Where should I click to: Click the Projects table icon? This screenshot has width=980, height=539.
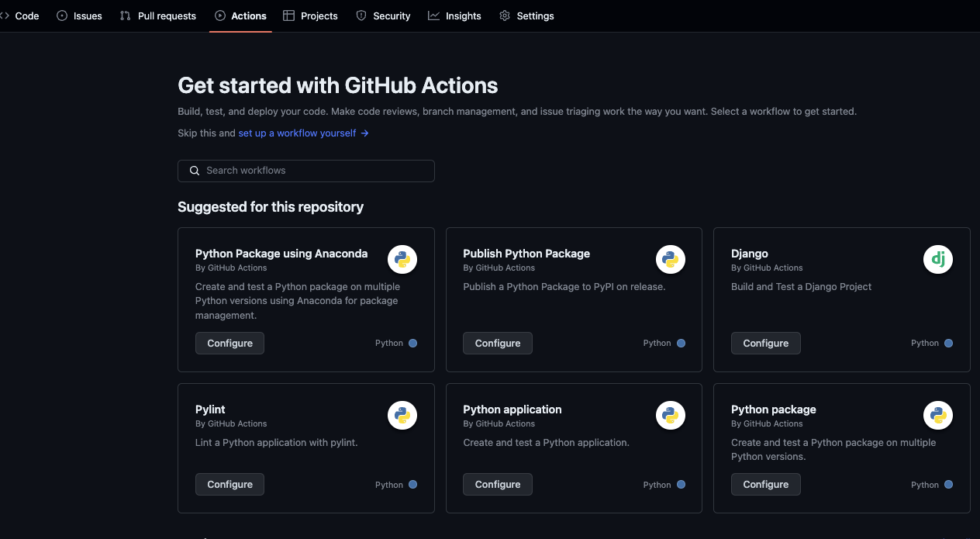tap(288, 16)
